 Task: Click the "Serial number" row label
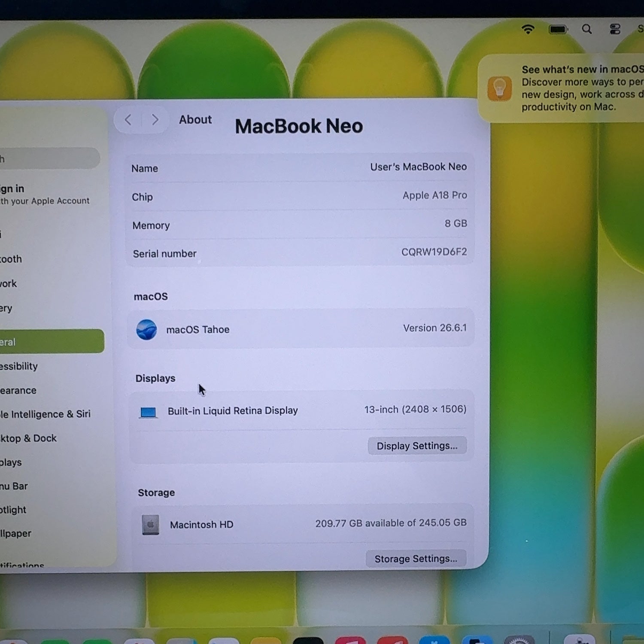[x=164, y=254]
